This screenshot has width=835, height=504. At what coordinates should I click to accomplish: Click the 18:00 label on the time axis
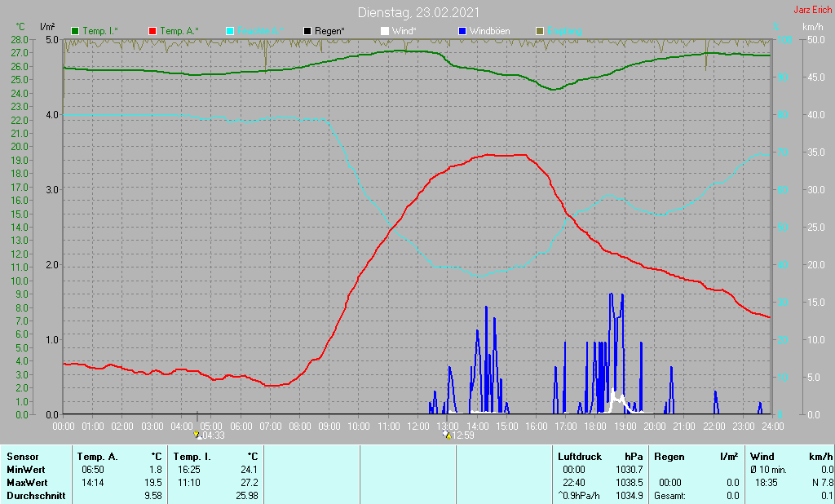click(x=595, y=427)
